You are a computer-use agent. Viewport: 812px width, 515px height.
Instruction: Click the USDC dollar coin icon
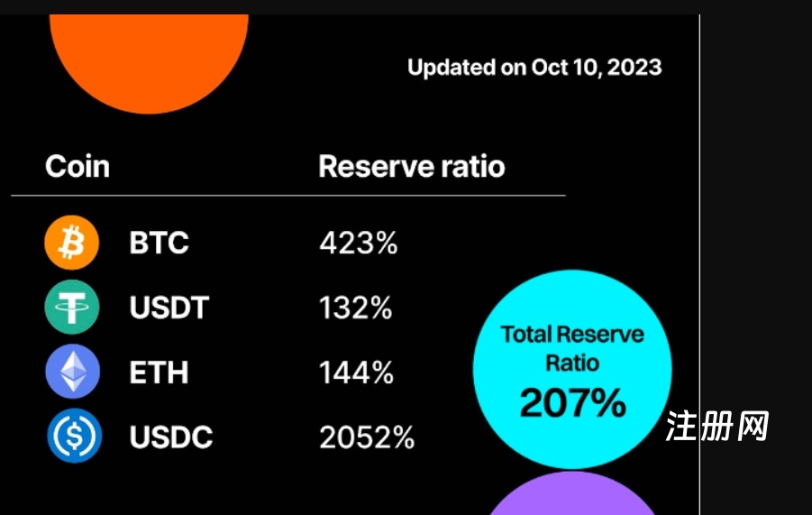coord(74,437)
